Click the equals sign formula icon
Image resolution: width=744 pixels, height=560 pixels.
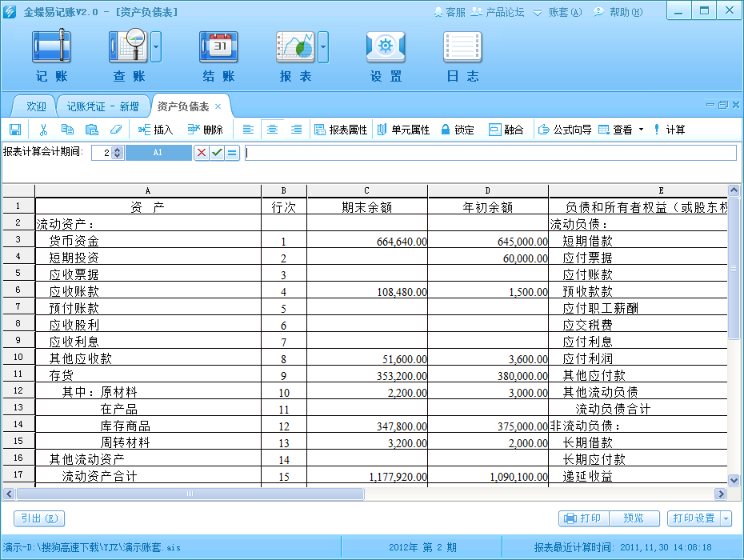click(x=232, y=153)
